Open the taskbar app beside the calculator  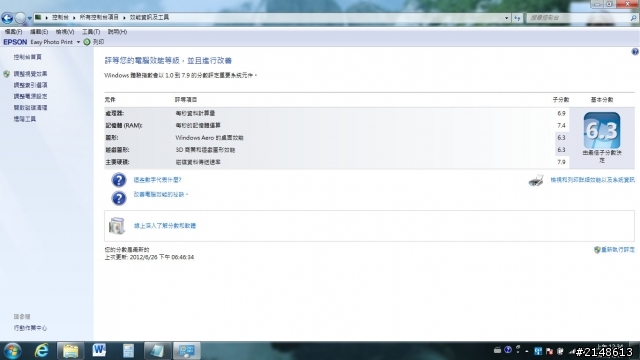[157, 351]
